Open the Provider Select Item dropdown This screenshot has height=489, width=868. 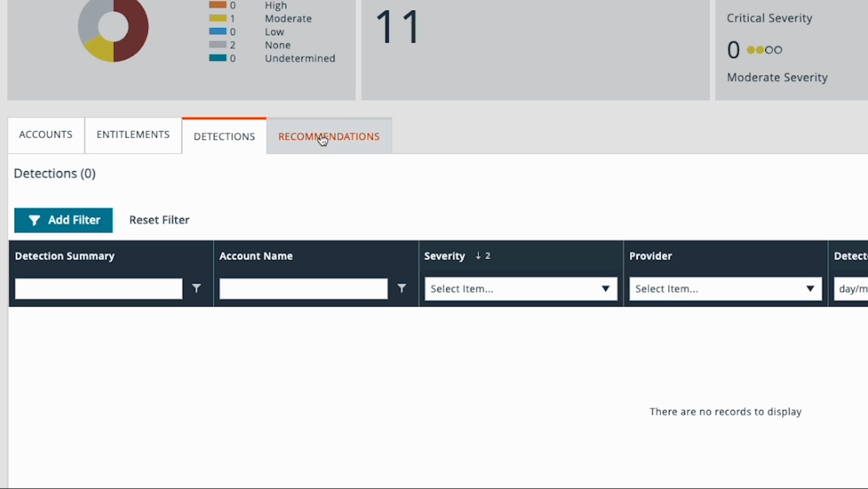[725, 289]
